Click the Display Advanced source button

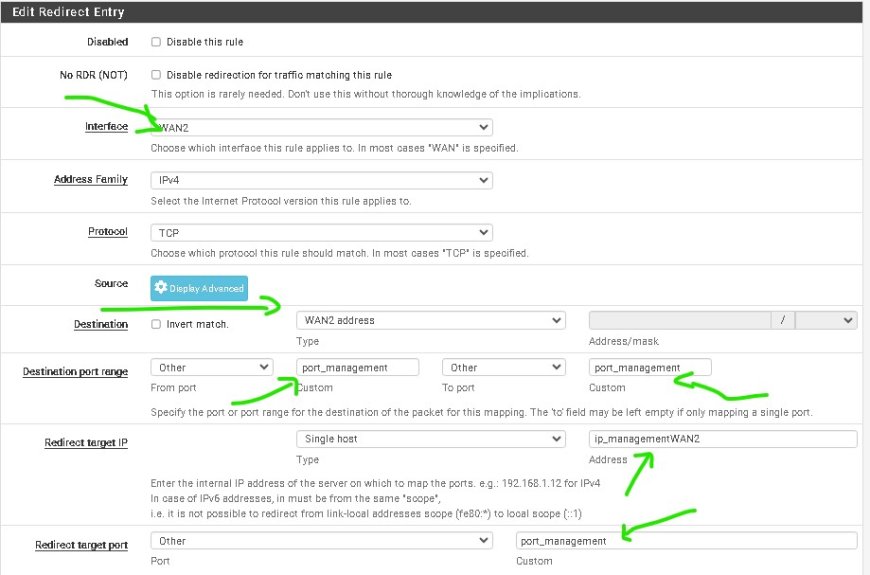[x=199, y=288]
